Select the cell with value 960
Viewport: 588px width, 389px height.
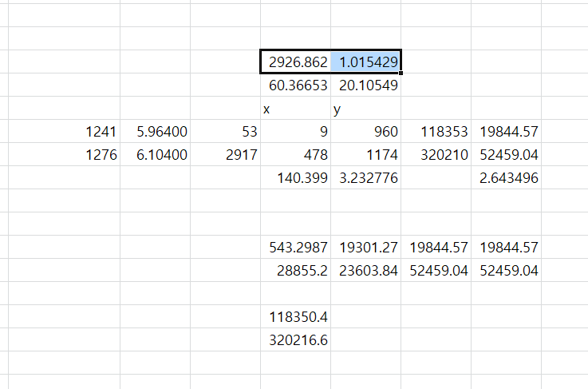pos(365,132)
